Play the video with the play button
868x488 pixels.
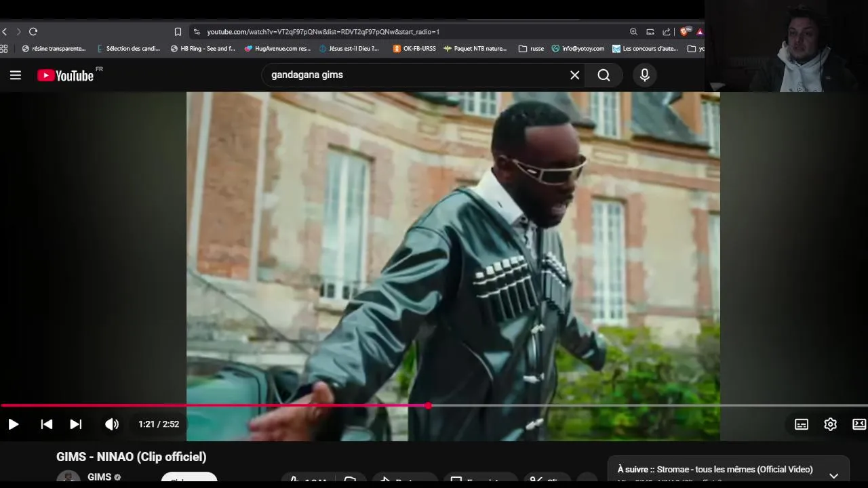(x=13, y=424)
